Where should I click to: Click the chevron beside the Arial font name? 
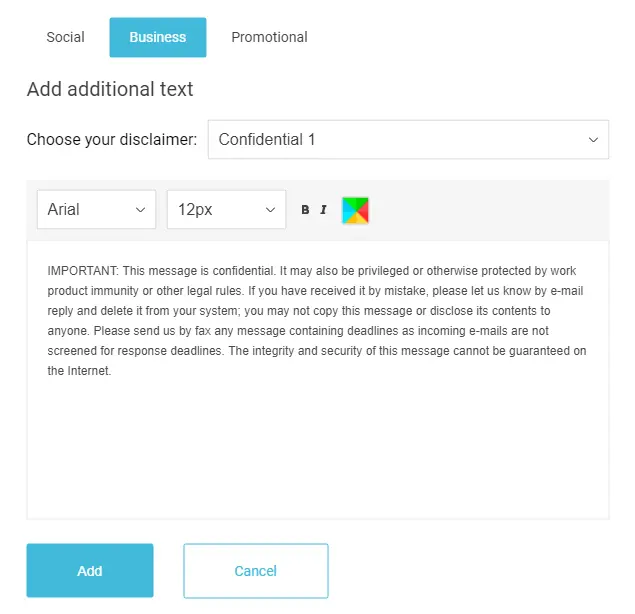coord(140,210)
